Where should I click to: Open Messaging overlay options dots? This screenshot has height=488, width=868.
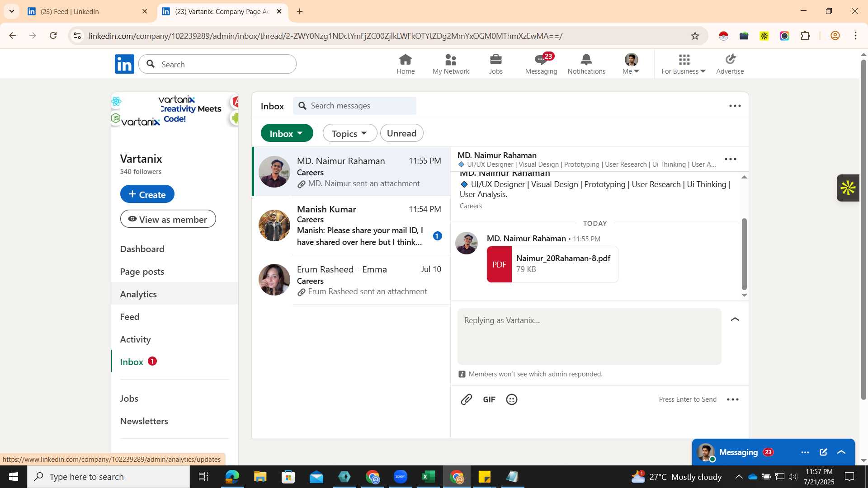[x=805, y=452]
